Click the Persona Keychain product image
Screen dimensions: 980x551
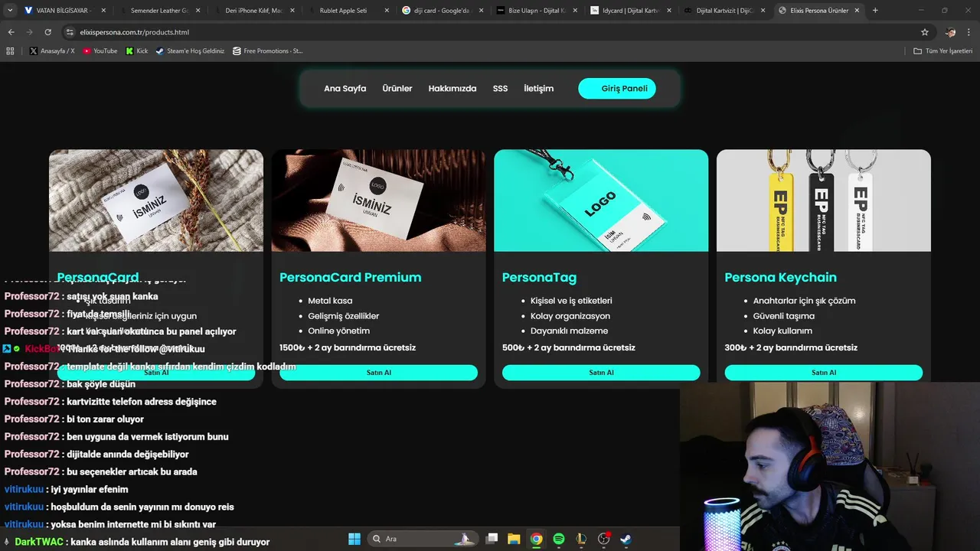click(824, 201)
